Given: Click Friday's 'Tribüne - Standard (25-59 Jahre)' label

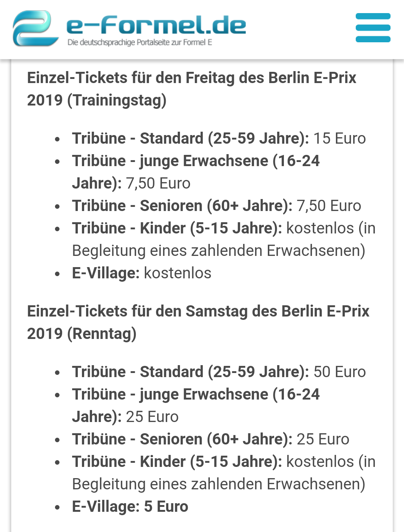Looking at the screenshot, I should tap(190, 138).
